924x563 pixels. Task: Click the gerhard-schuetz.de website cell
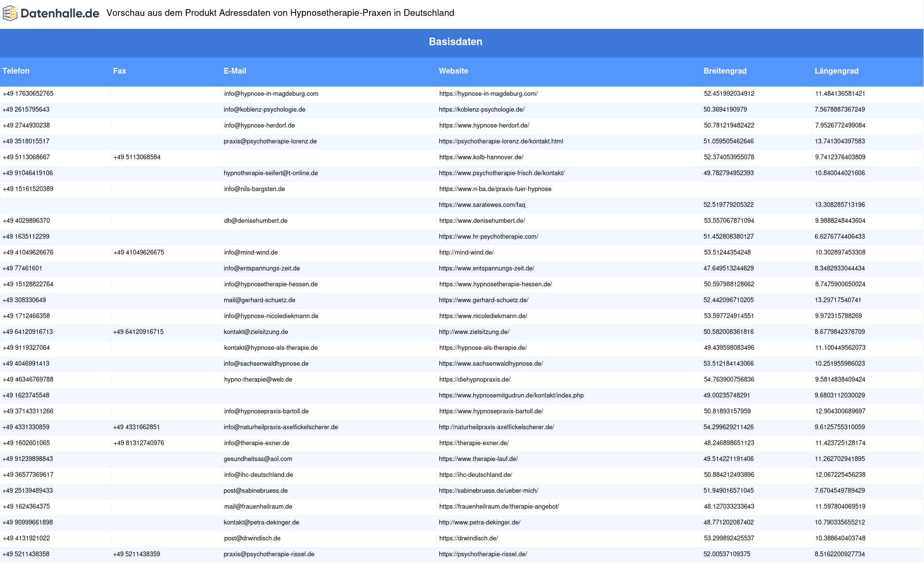point(484,300)
